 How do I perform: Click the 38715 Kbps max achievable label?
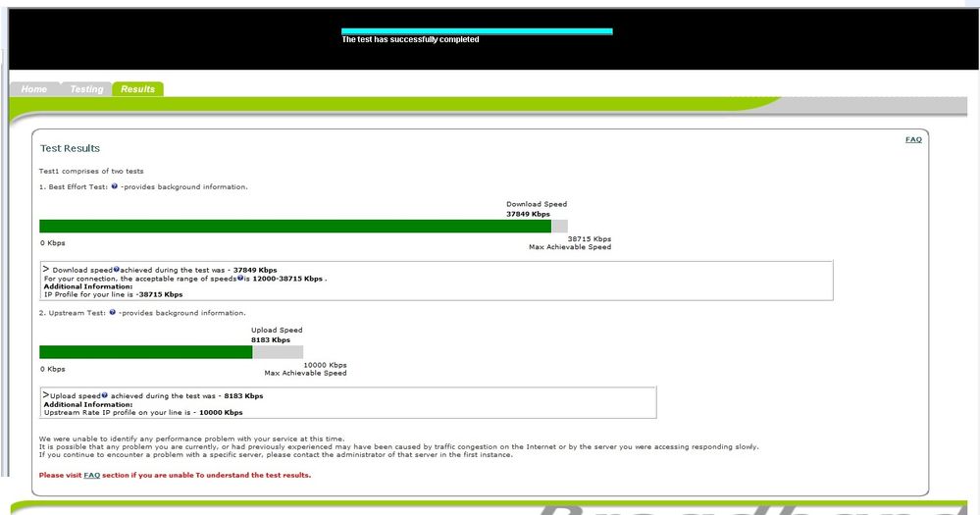(x=589, y=239)
